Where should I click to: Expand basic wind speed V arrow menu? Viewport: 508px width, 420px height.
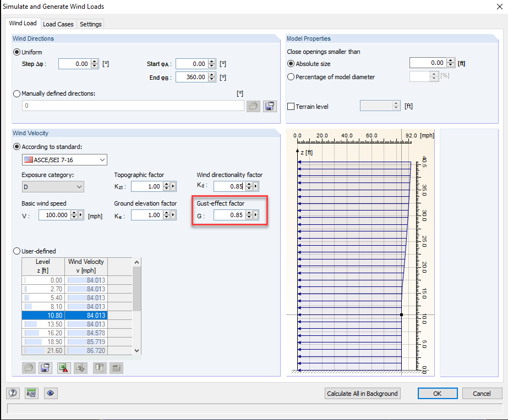pos(81,215)
